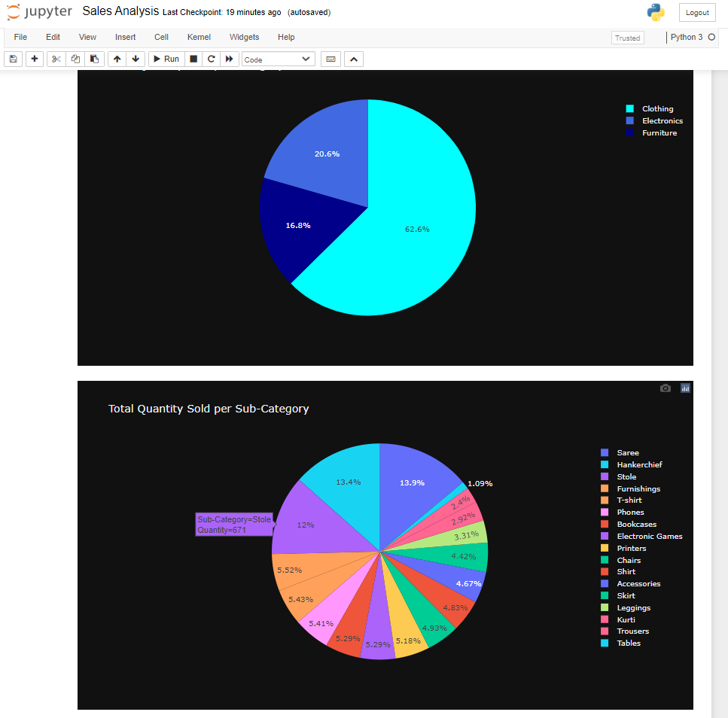Click the 20.6% Electronics pie slice
This screenshot has width=728, height=718.
click(x=327, y=154)
